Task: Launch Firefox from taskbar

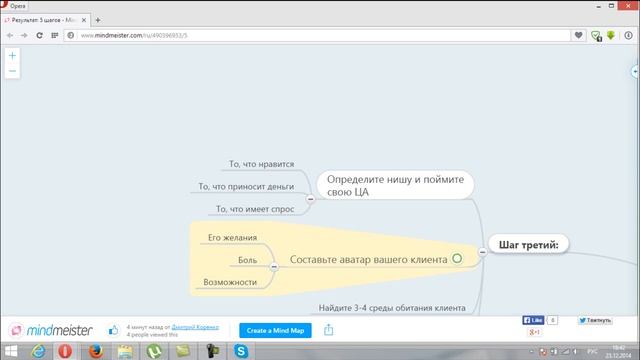Action: (x=96, y=351)
